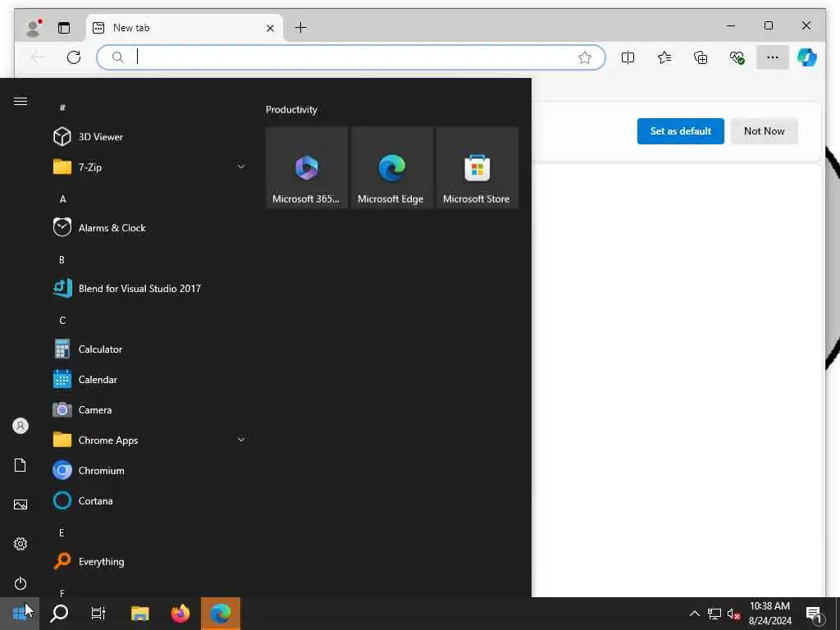Click Set as default button in Edge
This screenshot has width=840, height=630.
(x=680, y=131)
